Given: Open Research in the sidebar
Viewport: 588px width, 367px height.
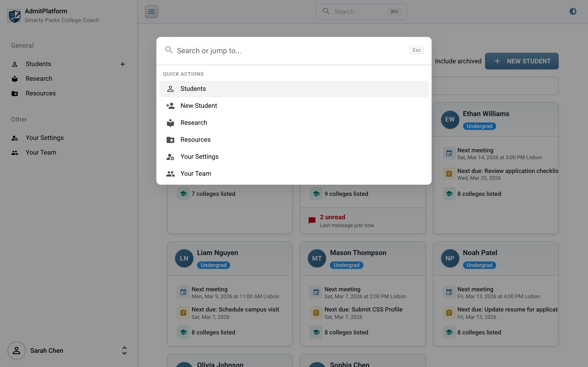Looking at the screenshot, I should tap(39, 79).
